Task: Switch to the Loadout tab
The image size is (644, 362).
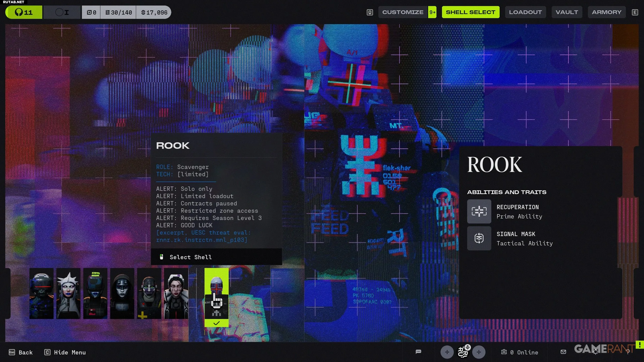Action: pyautogui.click(x=525, y=12)
